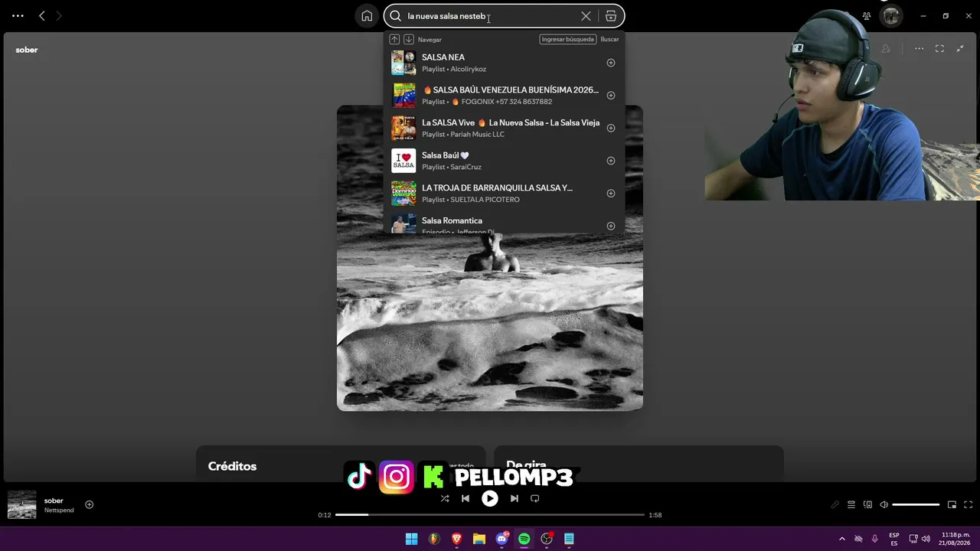
Task: Open Friend Activity icon
Action: 867,16
